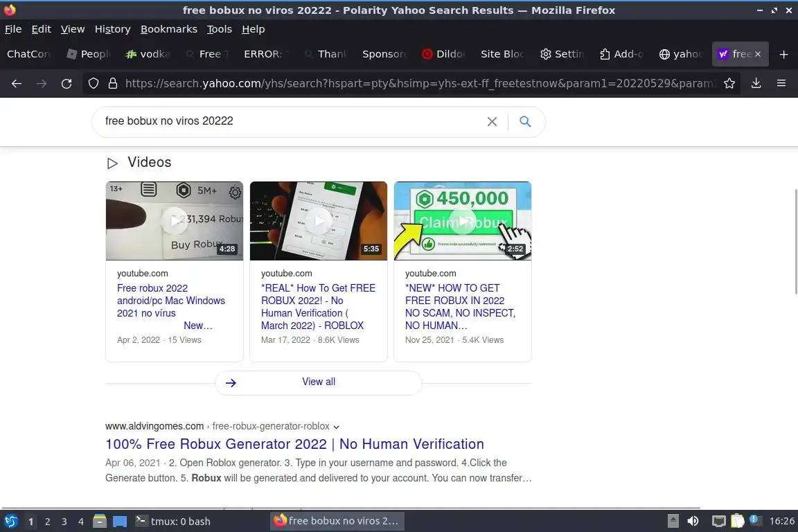This screenshot has width=798, height=532.
Task: Activate Firefox window taskbar button
Action: pyautogui.click(x=337, y=522)
